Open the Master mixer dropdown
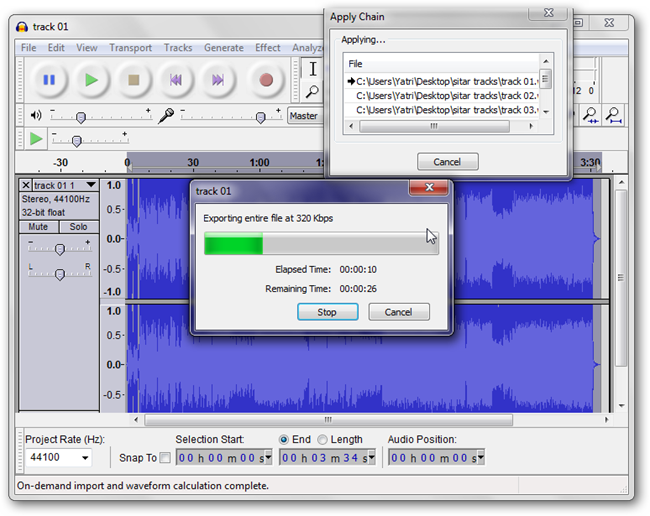Viewport: 650px width, 516px height. click(x=305, y=116)
